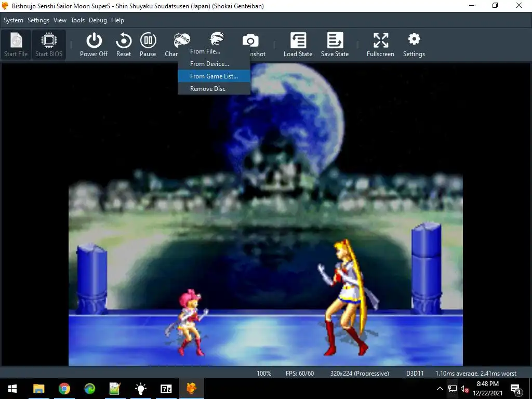
Task: Click the Cheats toolbar icon
Action: click(217, 38)
